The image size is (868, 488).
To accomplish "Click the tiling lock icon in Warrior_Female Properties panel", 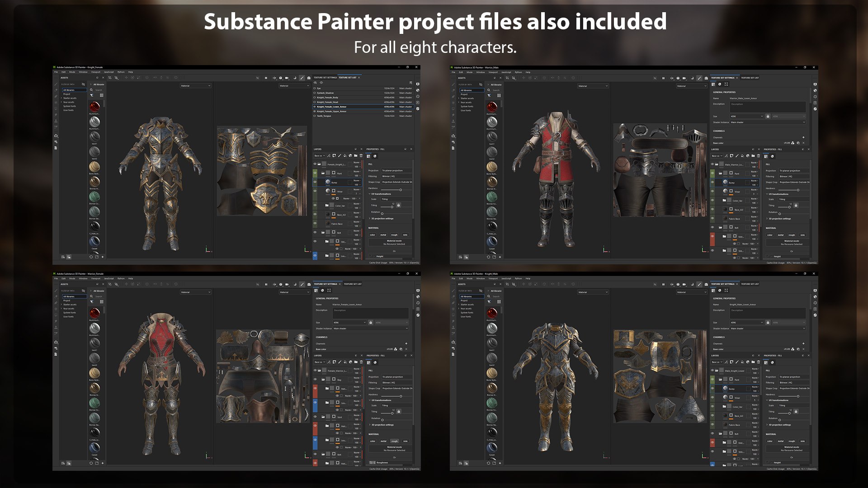I will [398, 412].
